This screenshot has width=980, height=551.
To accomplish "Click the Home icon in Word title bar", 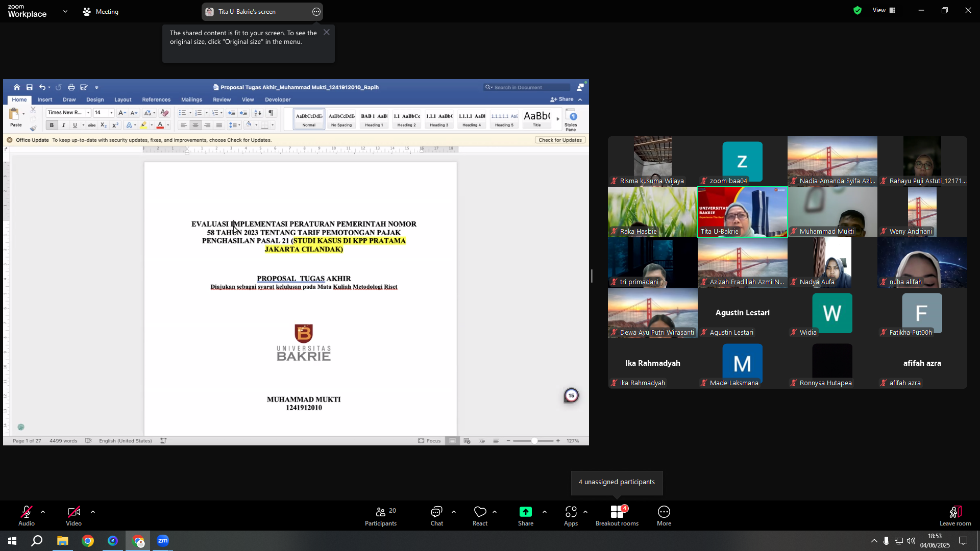I will pyautogui.click(x=17, y=87).
